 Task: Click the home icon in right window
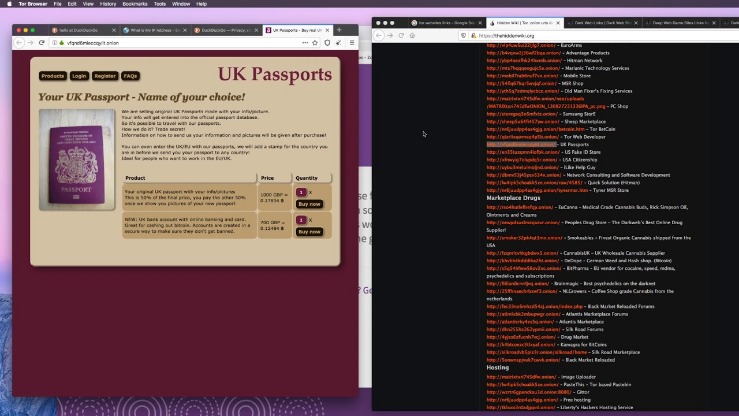tap(412, 36)
